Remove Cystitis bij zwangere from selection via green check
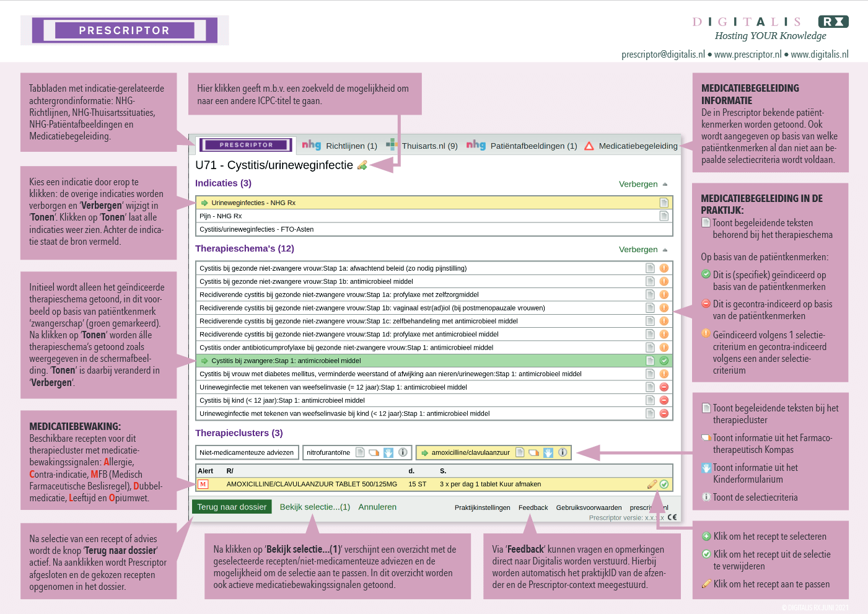 [664, 360]
